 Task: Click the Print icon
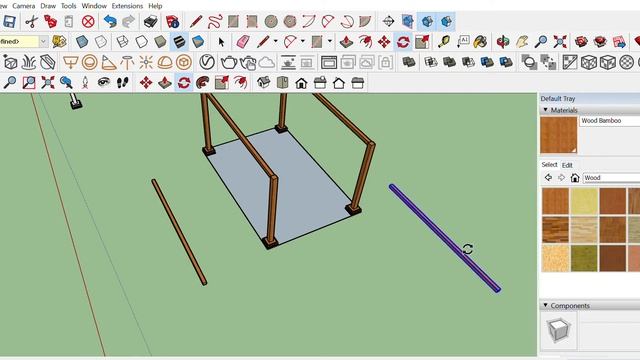point(151,21)
